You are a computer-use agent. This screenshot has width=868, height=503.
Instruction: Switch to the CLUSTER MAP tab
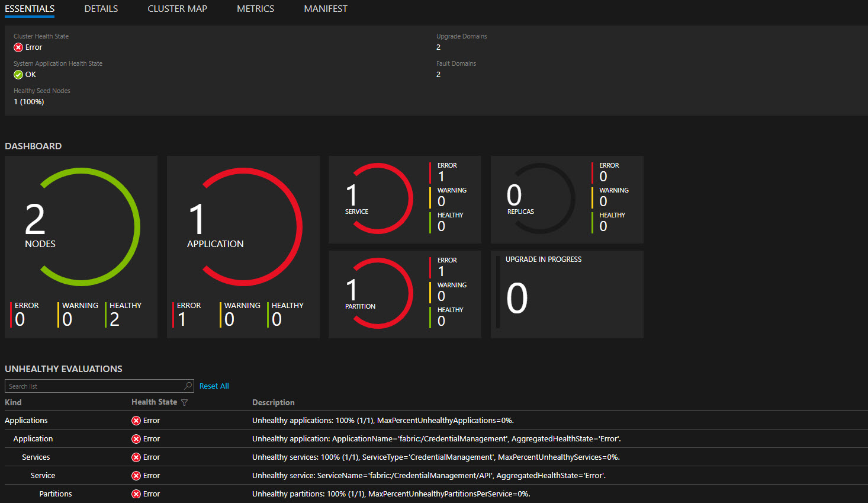click(177, 8)
